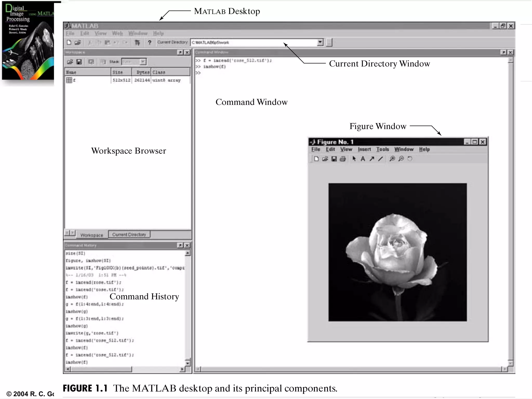The image size is (532, 399).
Task: Click Workspace panel's Delete variable icon
Action: 103,62
